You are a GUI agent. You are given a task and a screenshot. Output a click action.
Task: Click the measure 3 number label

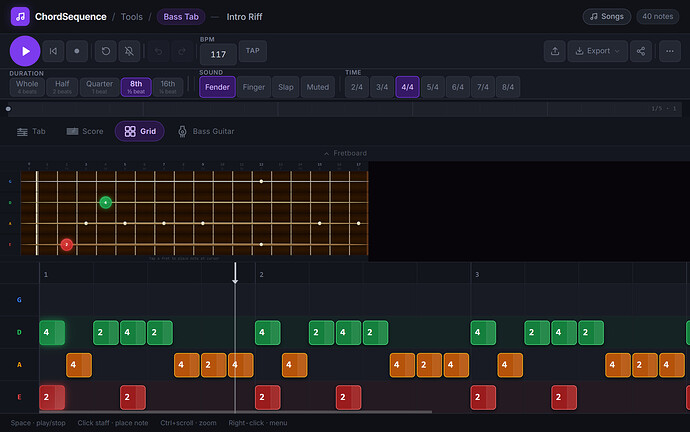pyautogui.click(x=477, y=275)
